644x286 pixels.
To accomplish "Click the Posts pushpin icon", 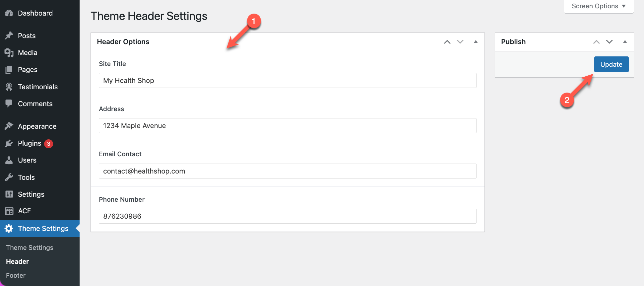I will (9, 36).
